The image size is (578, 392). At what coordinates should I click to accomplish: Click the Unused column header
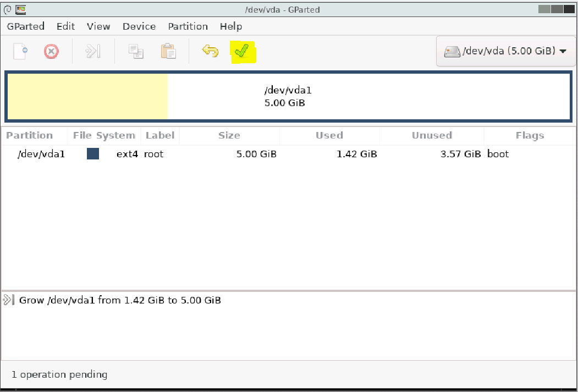pos(432,136)
